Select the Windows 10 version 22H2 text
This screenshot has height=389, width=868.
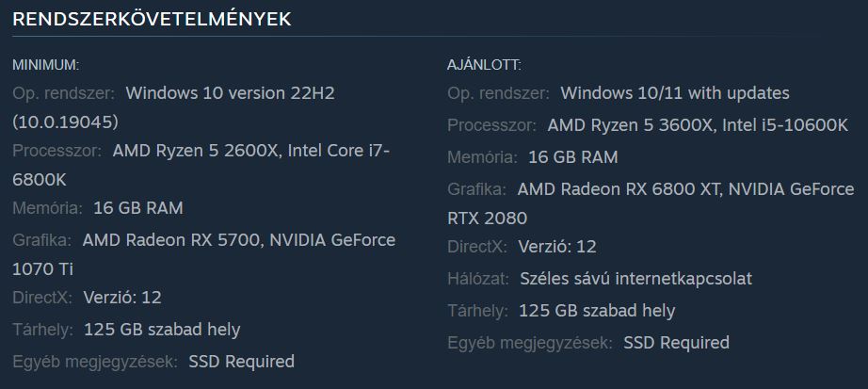point(230,93)
